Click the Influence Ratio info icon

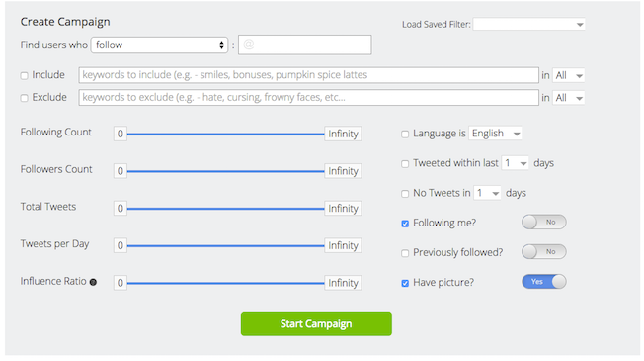click(93, 282)
